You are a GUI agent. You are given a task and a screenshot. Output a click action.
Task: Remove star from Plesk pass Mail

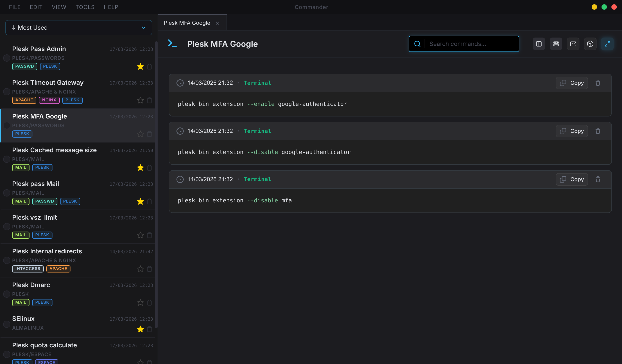point(140,202)
